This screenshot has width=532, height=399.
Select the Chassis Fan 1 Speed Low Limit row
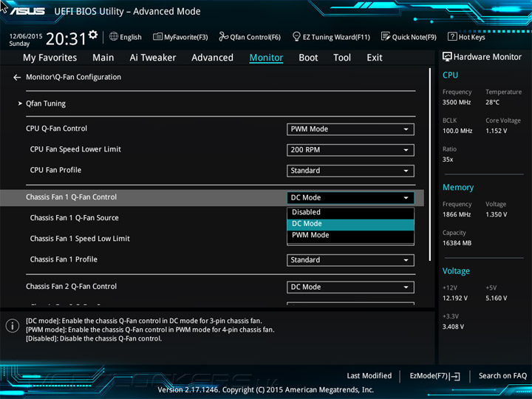click(80, 239)
